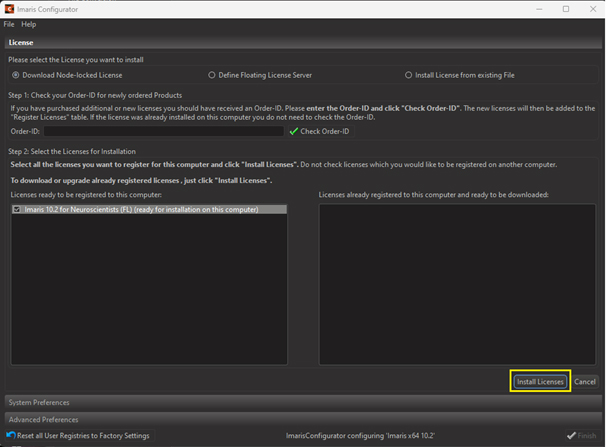Click into the Order-ID text field
This screenshot has width=608, height=447.
pyautogui.click(x=163, y=131)
